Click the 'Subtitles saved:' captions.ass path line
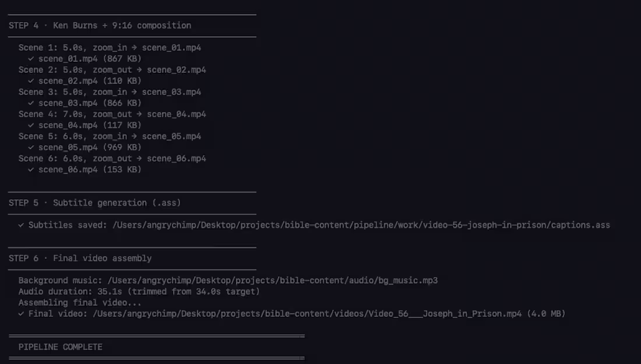Screen dimensions: 641x364 tap(314, 225)
